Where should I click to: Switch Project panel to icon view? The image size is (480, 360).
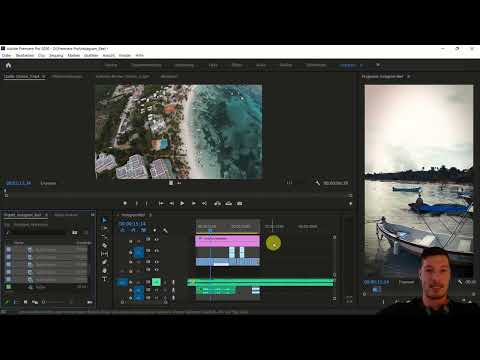(25, 302)
